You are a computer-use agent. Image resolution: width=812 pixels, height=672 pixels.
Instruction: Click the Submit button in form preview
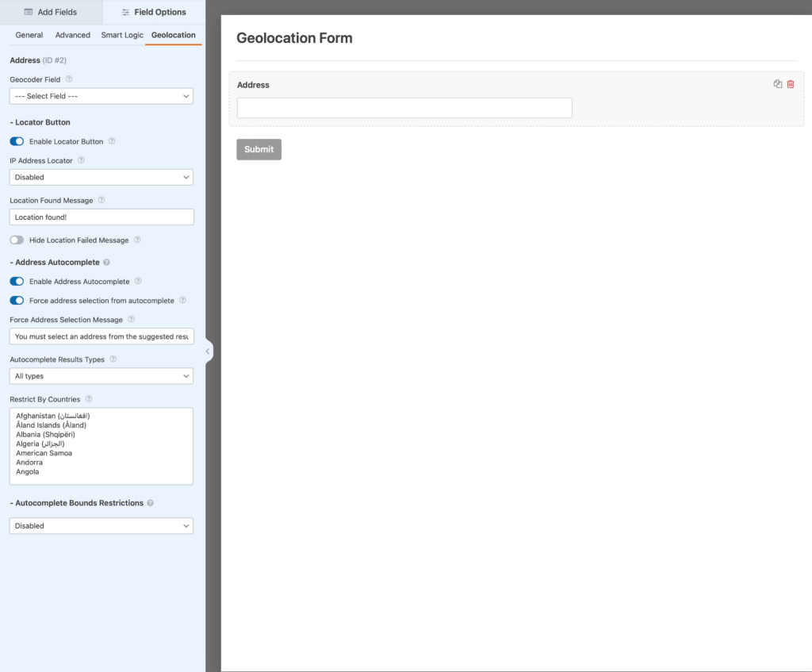pyautogui.click(x=259, y=149)
